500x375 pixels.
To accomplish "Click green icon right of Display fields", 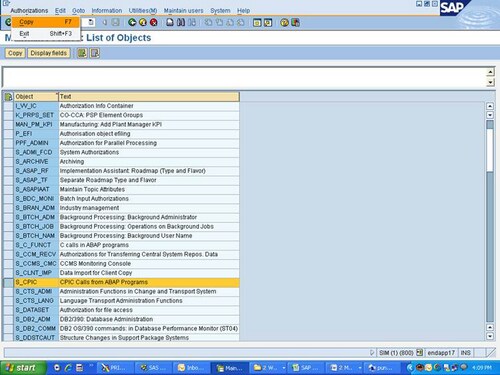I will (x=82, y=53).
